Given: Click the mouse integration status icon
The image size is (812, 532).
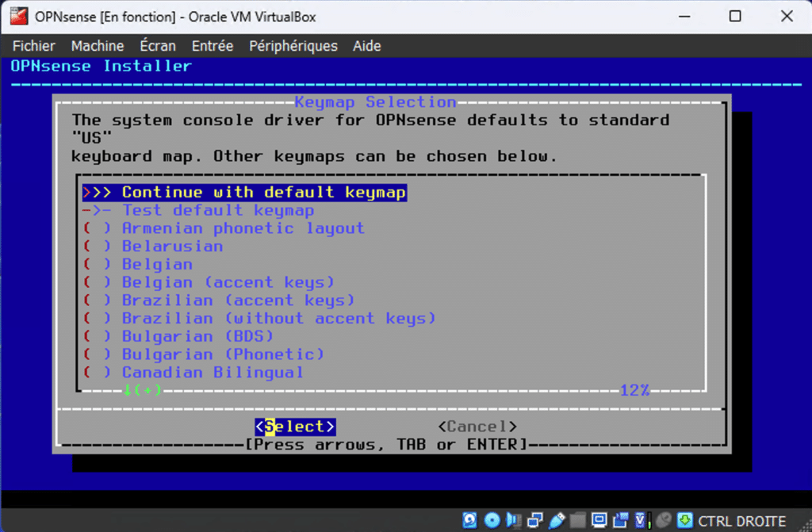Looking at the screenshot, I should [664, 520].
